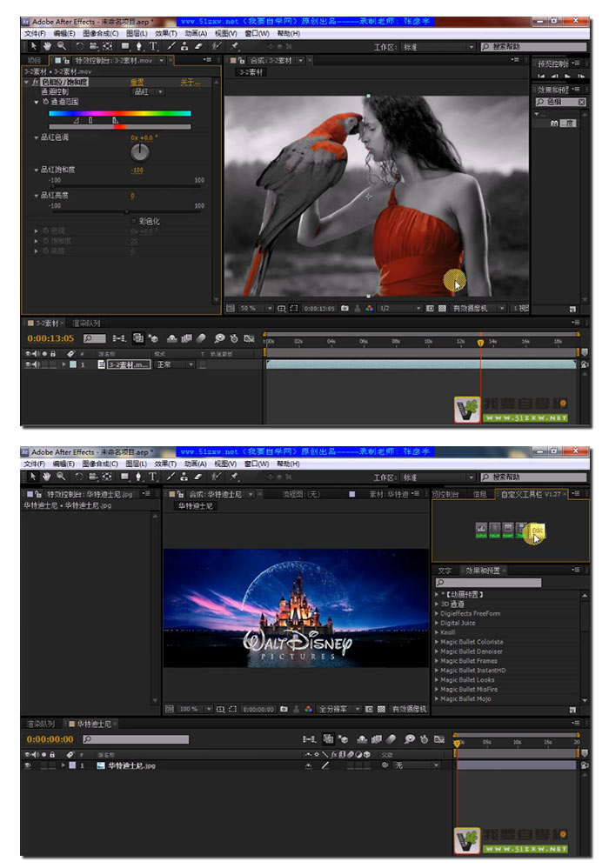Select the Selection arrow tool in lower window
Image resolution: width=609 pixels, height=868 pixels.
33,477
